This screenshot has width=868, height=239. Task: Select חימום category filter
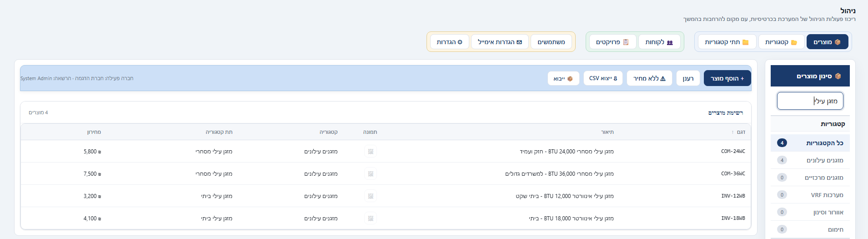pos(810,229)
